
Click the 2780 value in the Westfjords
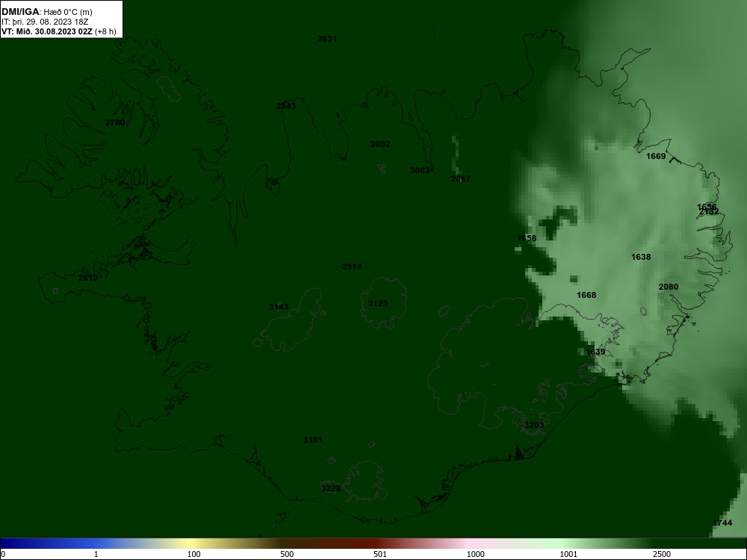(x=115, y=123)
